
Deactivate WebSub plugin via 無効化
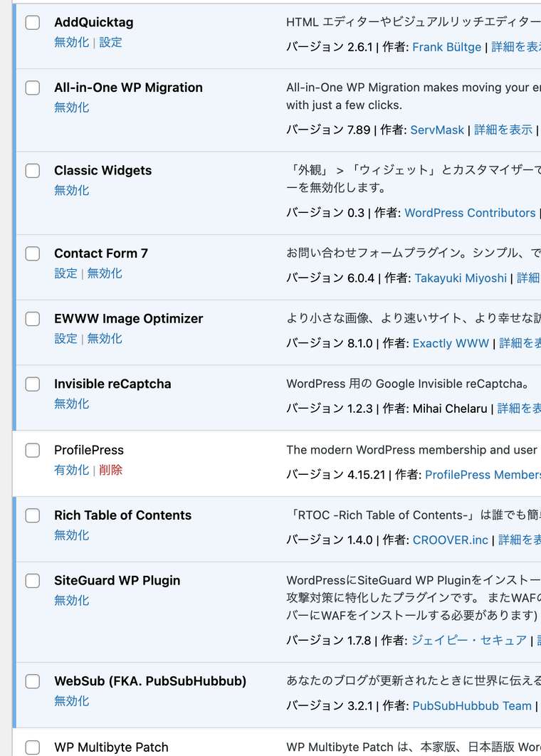point(71,700)
